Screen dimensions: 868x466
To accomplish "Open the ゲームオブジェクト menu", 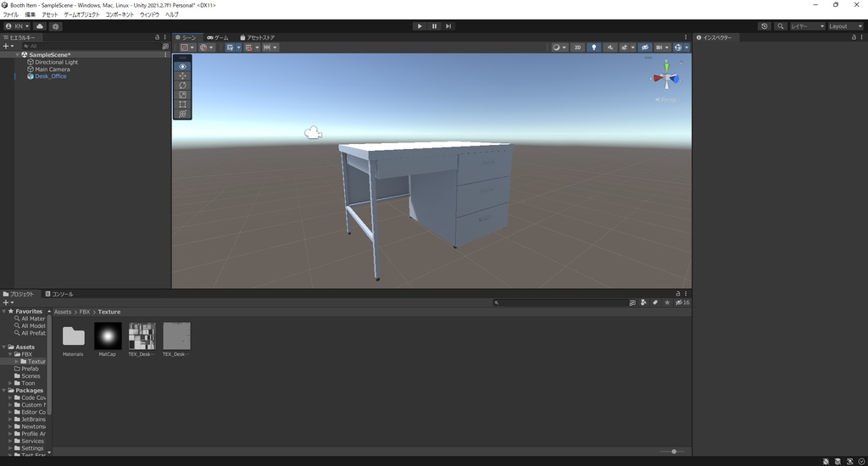I will tap(81, 15).
